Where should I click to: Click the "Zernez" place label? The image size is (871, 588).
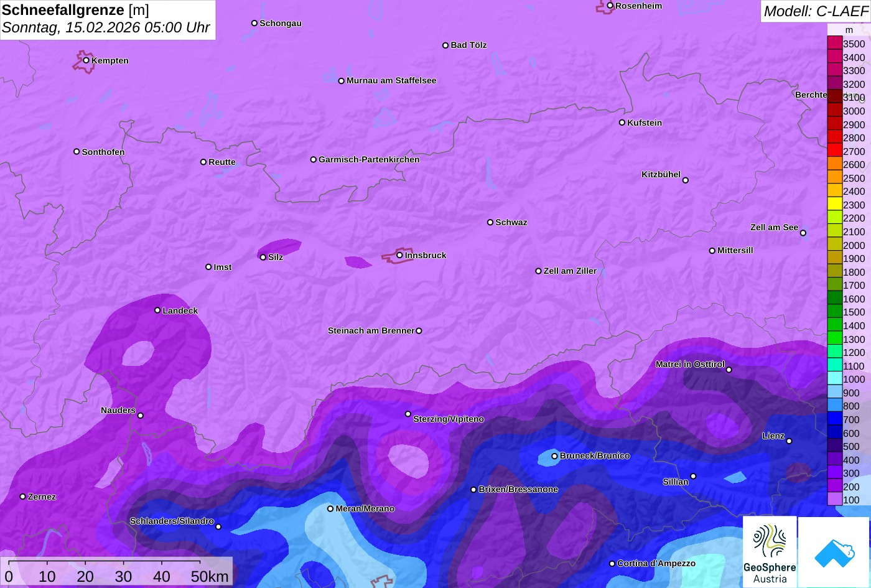(42, 497)
